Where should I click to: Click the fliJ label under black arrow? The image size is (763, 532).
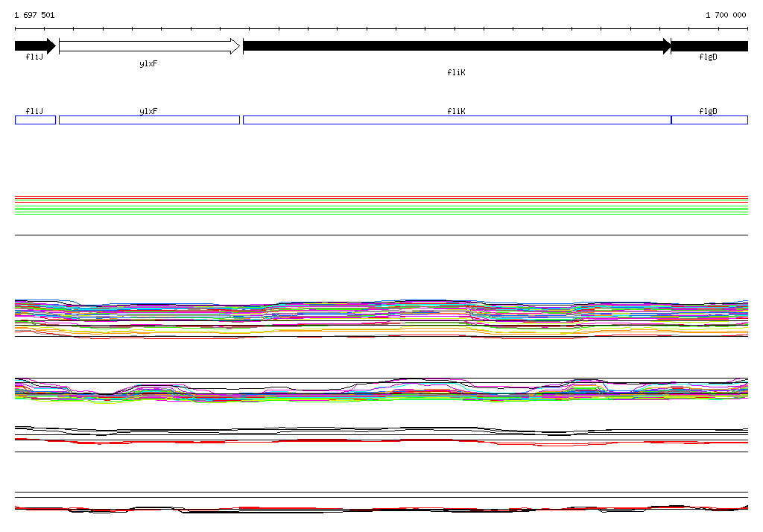click(x=34, y=57)
